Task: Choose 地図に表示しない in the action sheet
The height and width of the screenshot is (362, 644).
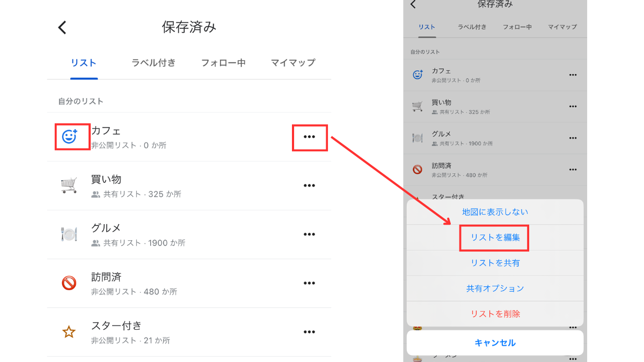Action: coord(495,212)
